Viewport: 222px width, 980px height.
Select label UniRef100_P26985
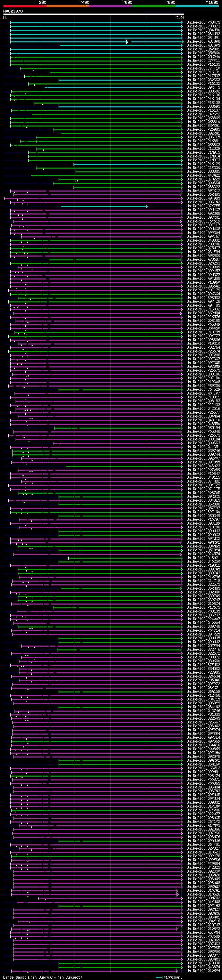pos(203,129)
